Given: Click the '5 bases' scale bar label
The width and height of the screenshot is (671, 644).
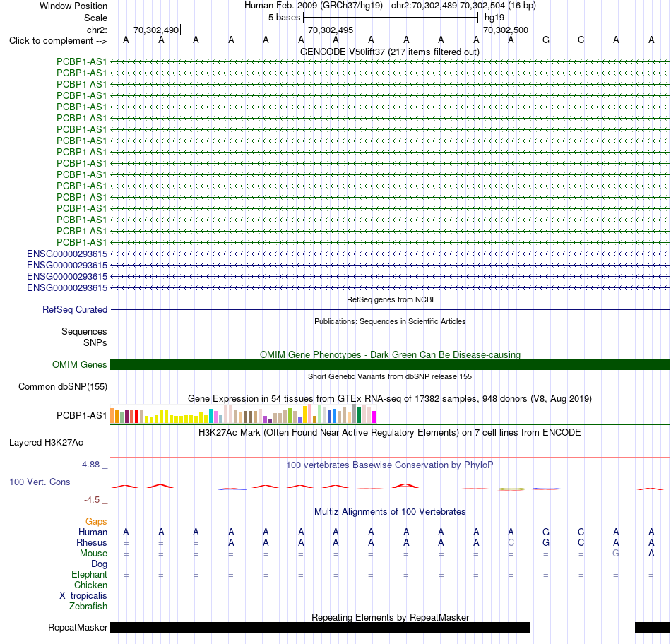Looking at the screenshot, I should (284, 18).
